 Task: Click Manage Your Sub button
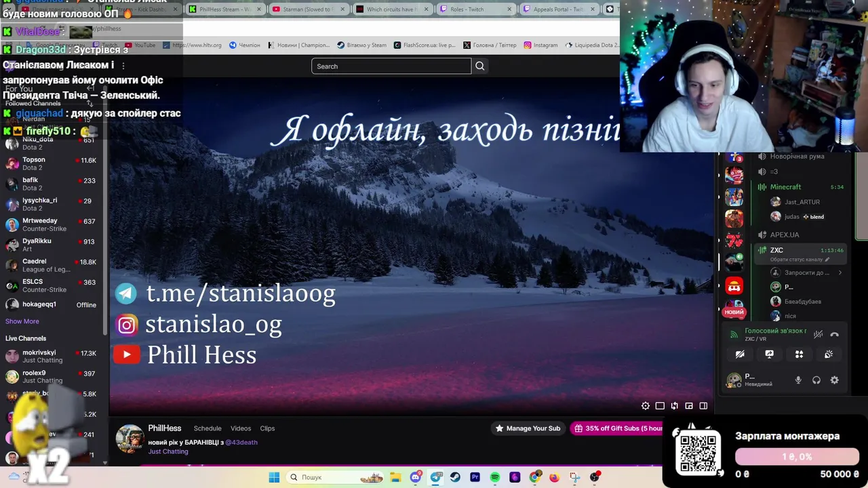click(528, 428)
